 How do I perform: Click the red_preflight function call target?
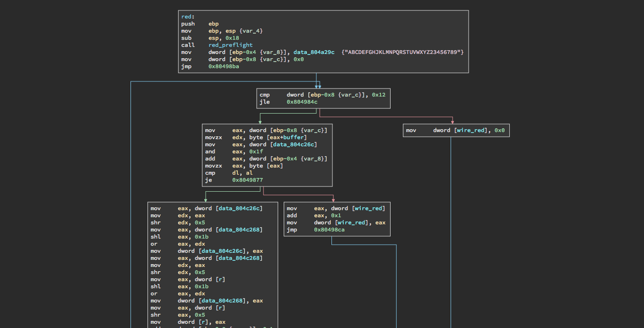point(230,45)
